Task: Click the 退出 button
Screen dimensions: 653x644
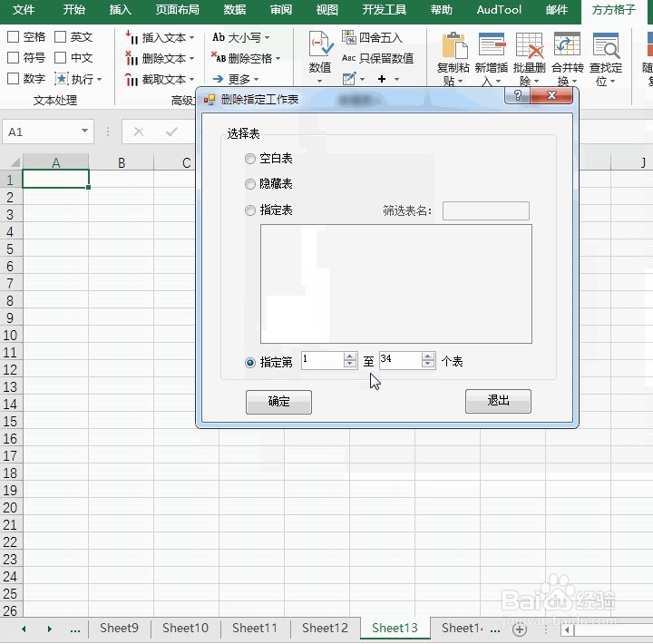Action: [498, 401]
